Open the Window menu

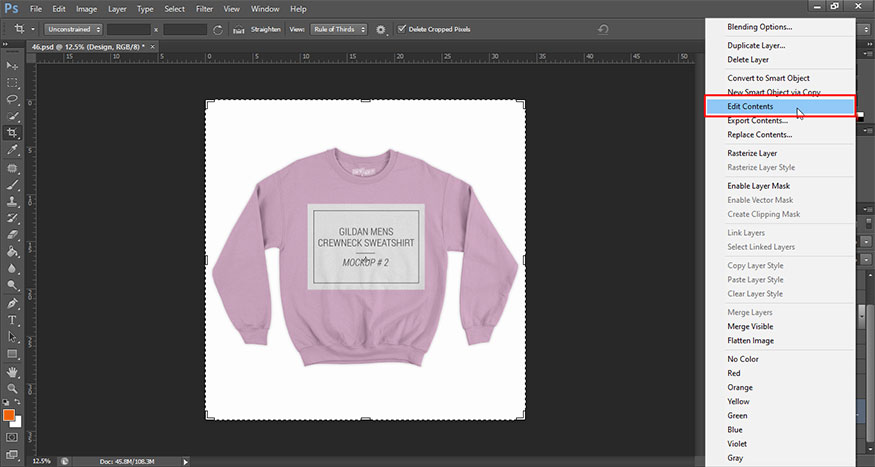tap(265, 9)
